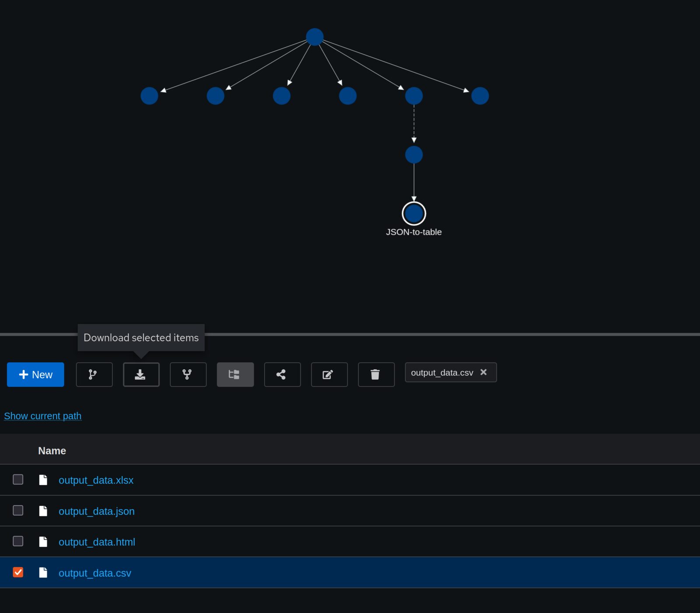
Task: Open the output_data.xlsx file link
Action: [x=96, y=480]
